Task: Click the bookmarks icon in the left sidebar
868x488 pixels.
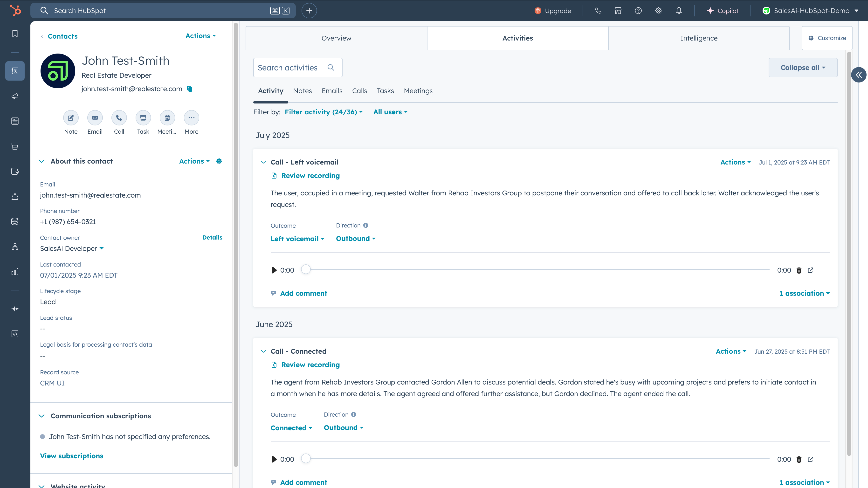Action: pos(15,34)
